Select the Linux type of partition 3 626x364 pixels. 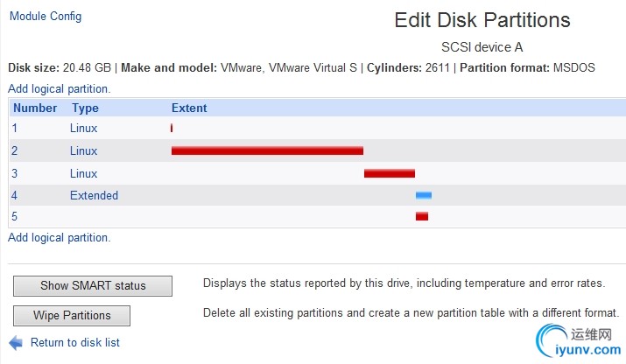pyautogui.click(x=84, y=173)
